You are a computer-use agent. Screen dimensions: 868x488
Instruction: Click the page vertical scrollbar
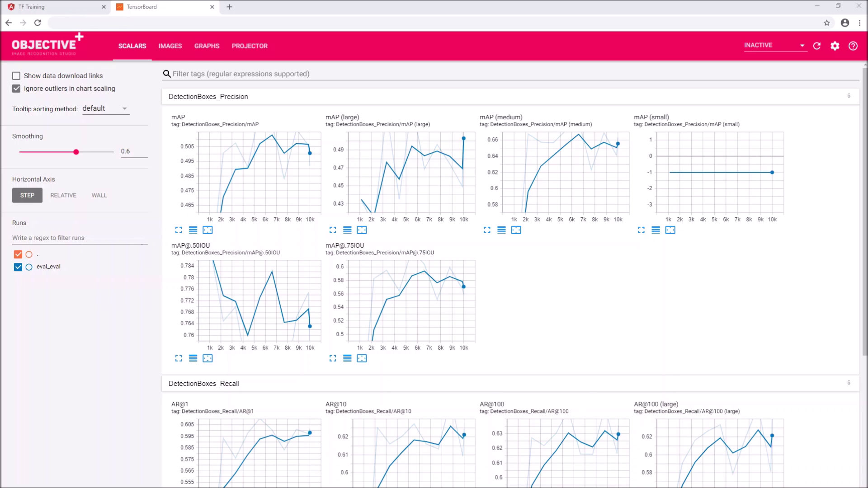(x=865, y=212)
